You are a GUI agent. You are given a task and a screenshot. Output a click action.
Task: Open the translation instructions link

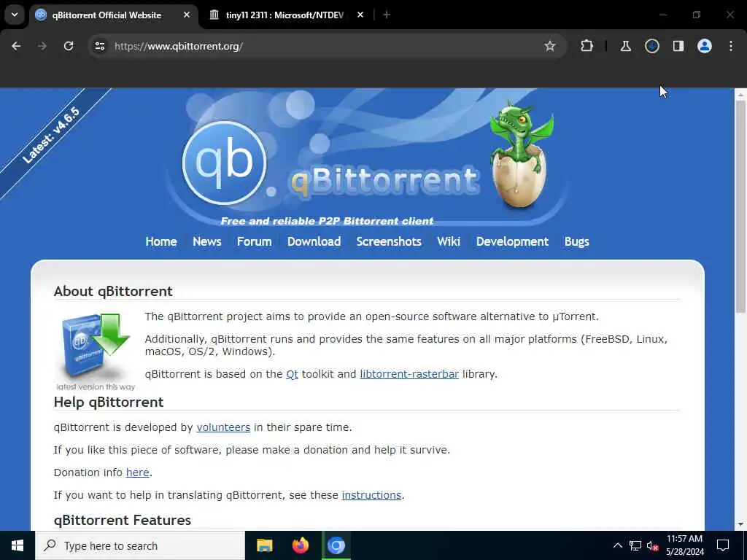click(x=371, y=495)
